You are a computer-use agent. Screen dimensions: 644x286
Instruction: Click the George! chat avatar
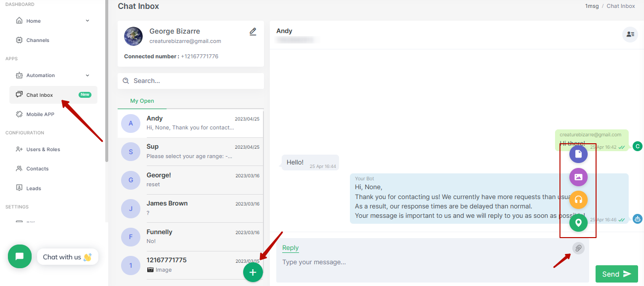130,180
